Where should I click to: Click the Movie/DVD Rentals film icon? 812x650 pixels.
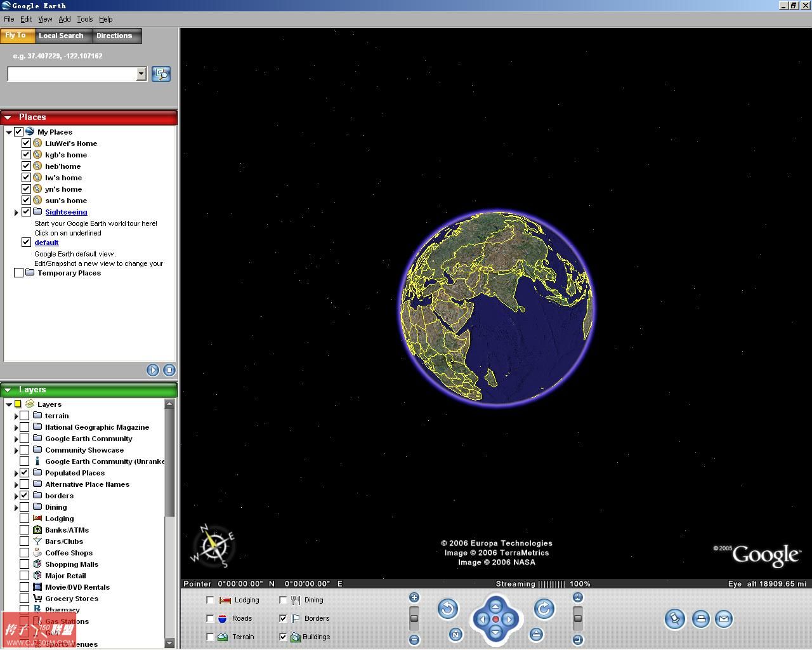(37, 587)
